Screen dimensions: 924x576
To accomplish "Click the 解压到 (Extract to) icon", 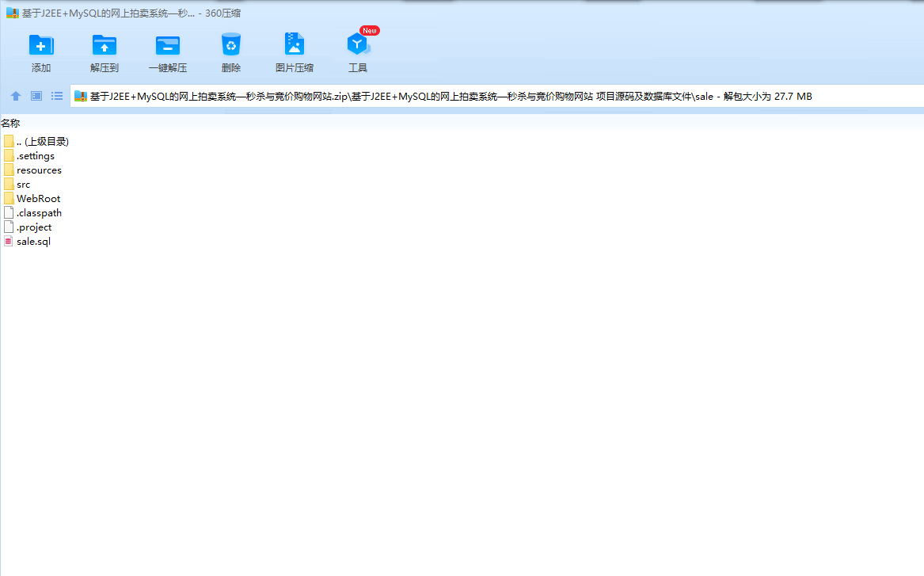I will pyautogui.click(x=105, y=45).
